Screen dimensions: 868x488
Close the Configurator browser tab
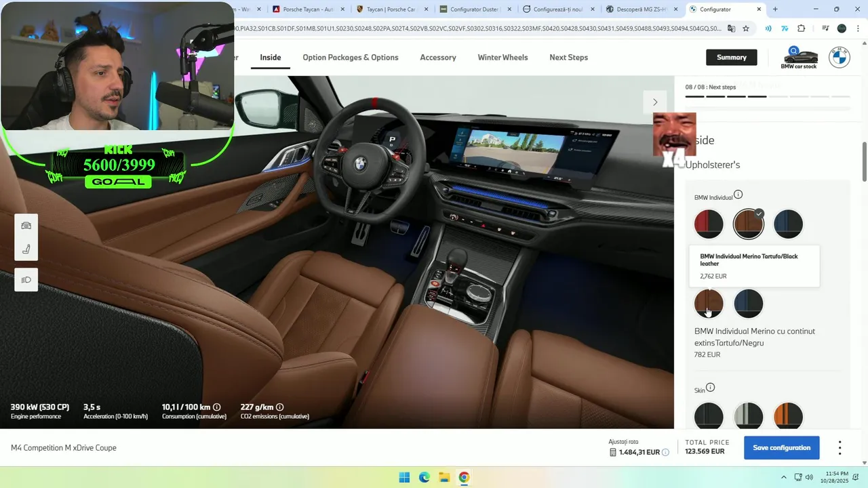(759, 9)
